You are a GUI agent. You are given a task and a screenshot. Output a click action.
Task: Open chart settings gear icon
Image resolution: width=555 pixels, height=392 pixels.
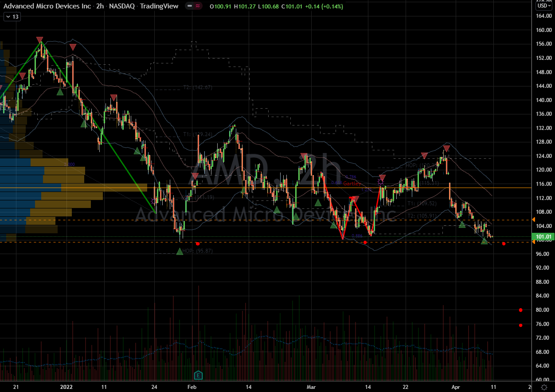click(543, 387)
